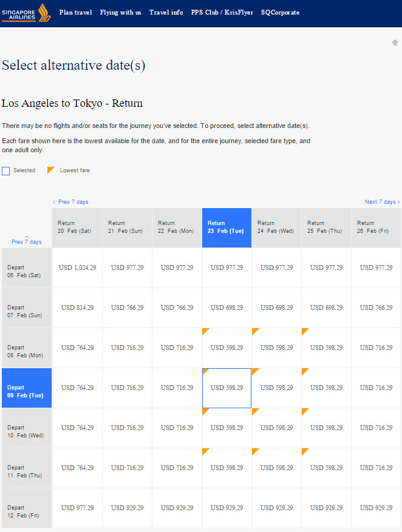Open the Flying with us menu
402x532 pixels.
[120, 13]
